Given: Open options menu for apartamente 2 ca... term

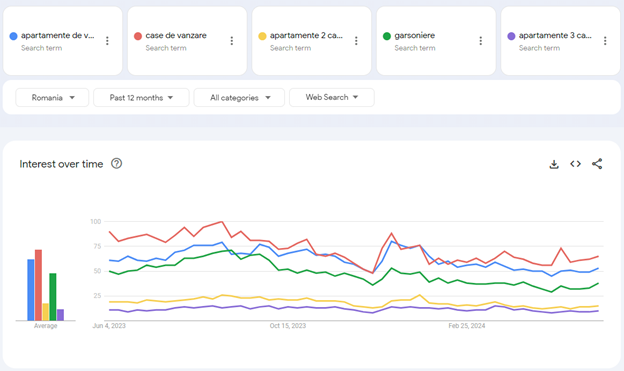Looking at the screenshot, I should coord(356,41).
